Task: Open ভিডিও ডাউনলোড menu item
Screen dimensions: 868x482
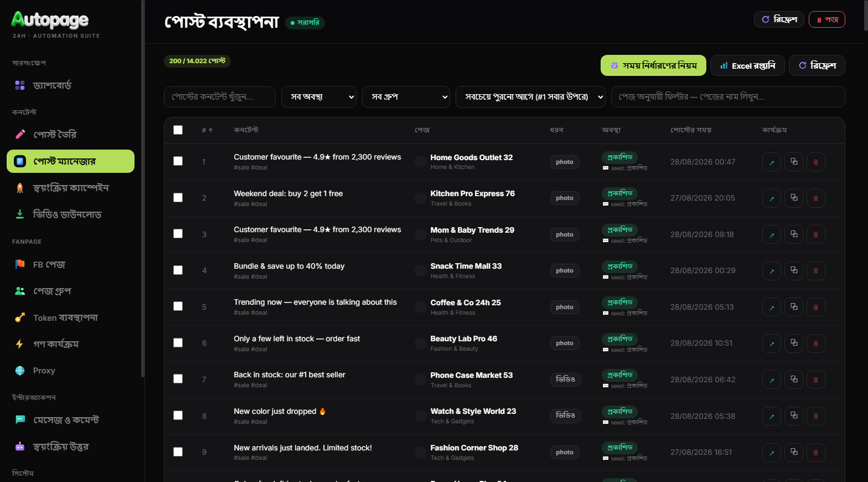Action: coord(70,214)
